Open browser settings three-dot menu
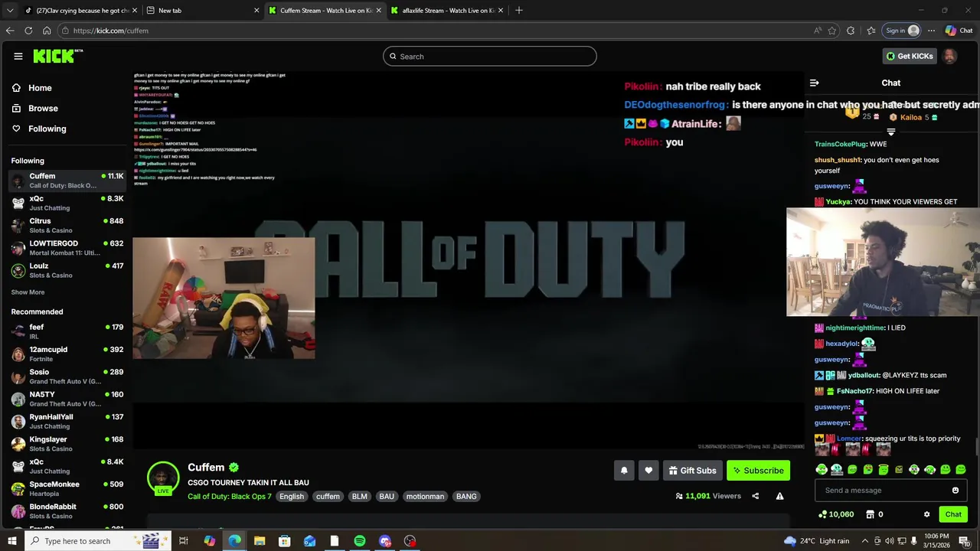 click(x=931, y=31)
